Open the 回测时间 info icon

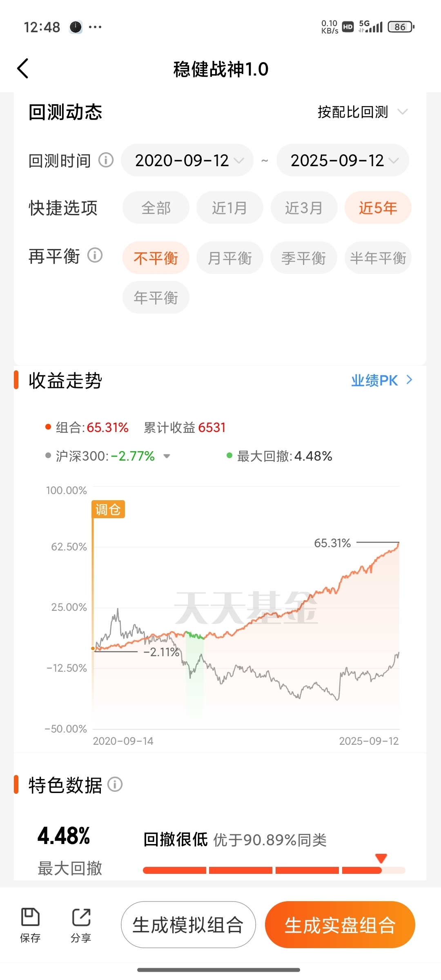(x=106, y=160)
